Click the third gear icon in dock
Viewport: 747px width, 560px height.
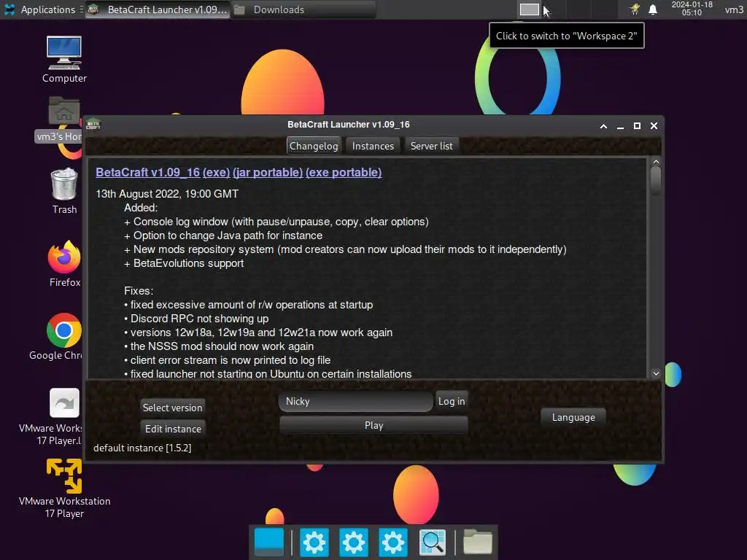[x=393, y=542]
